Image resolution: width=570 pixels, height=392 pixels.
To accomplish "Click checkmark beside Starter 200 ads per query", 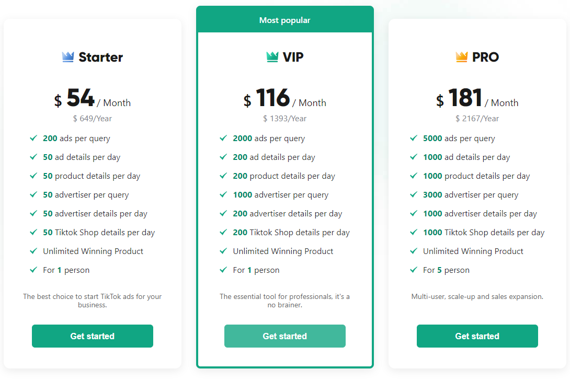I will tap(33, 138).
